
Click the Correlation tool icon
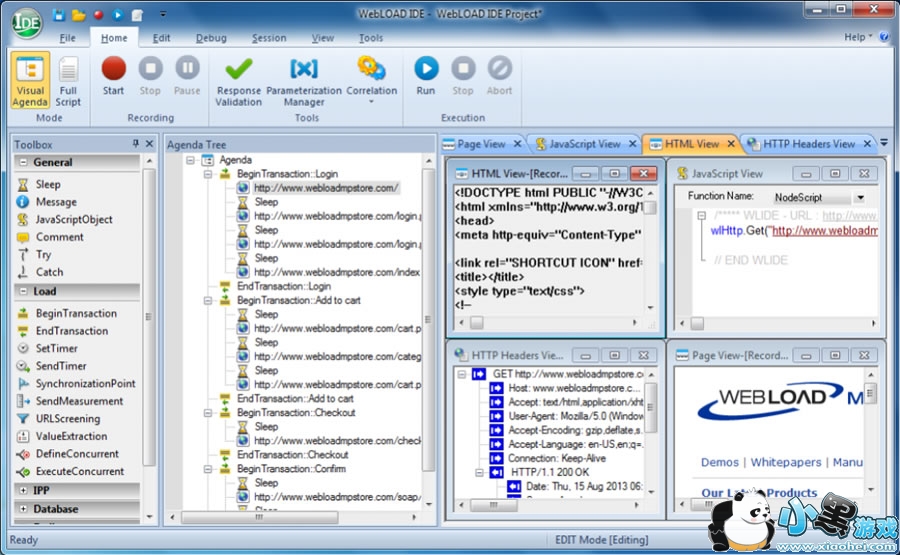(371, 74)
